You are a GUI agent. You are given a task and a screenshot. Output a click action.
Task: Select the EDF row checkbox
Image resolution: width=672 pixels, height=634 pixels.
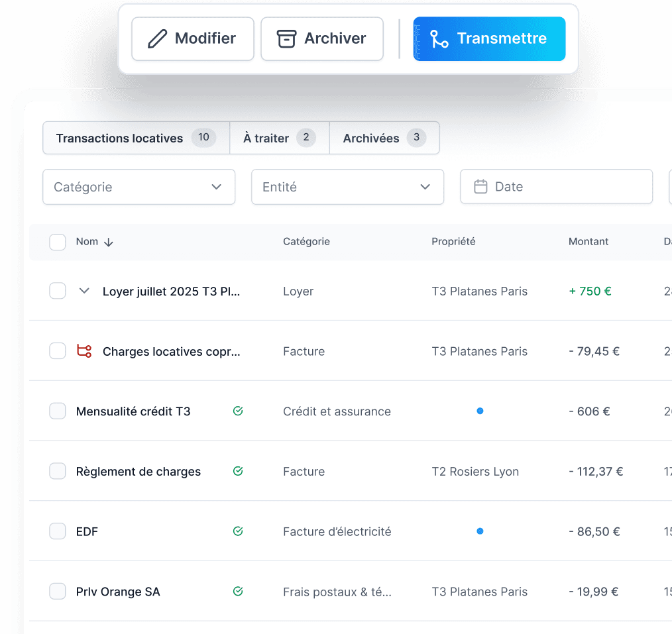click(x=58, y=531)
